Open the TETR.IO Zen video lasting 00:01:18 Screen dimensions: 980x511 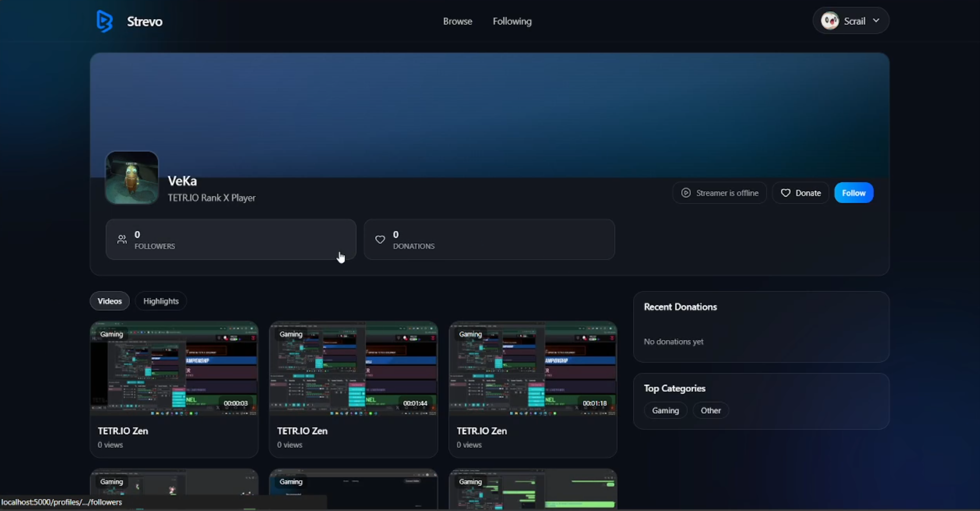point(533,370)
